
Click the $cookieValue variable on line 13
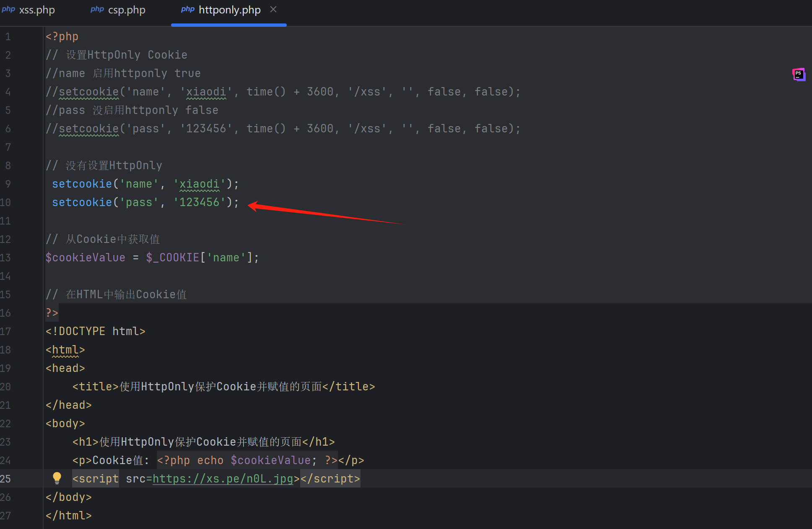(86, 258)
